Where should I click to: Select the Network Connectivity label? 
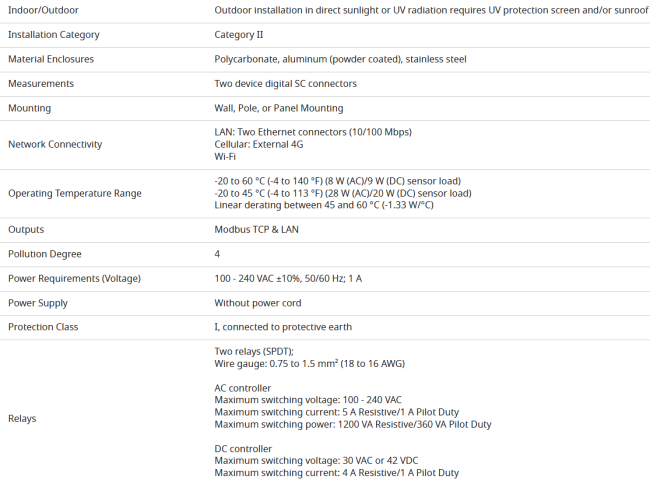[x=55, y=144]
